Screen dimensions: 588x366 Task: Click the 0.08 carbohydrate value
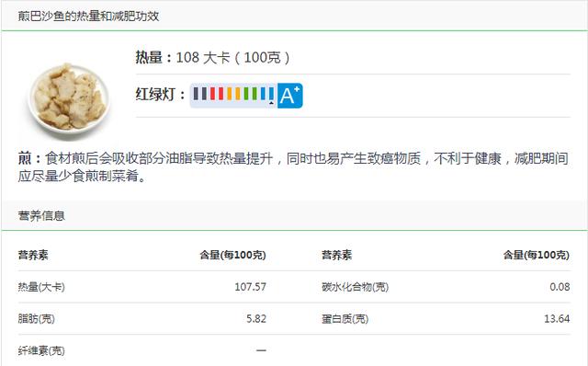560,287
